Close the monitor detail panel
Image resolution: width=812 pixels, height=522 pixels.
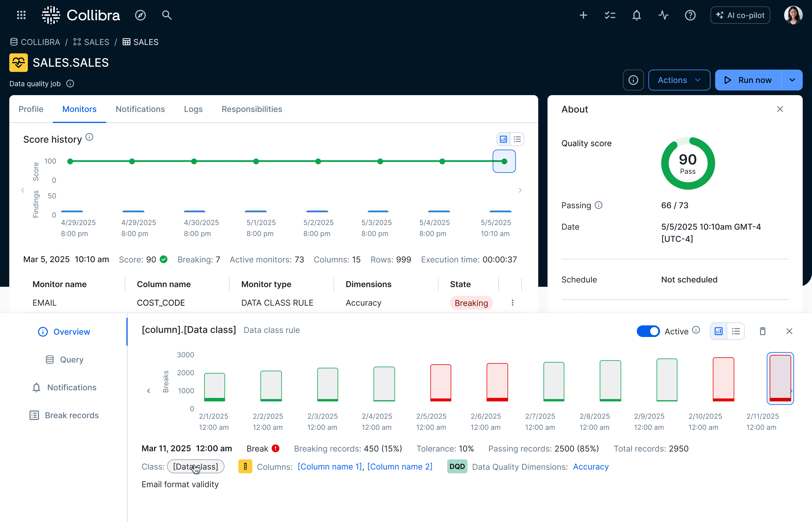(789, 331)
